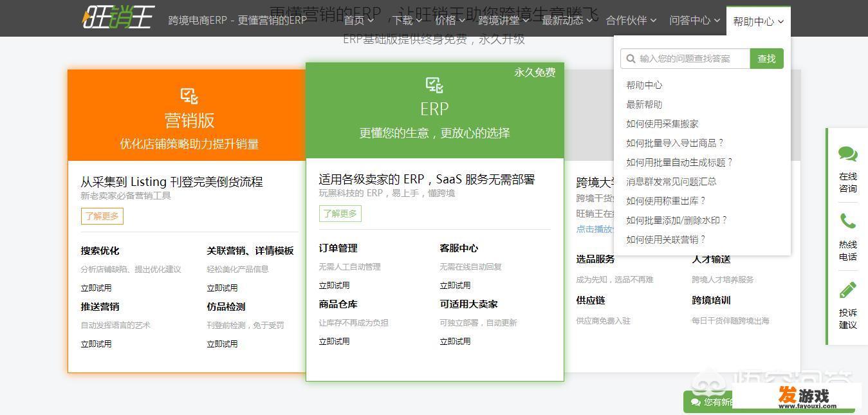This screenshot has width=868, height=415.
Task: Click 立即试用 under 搜索优化
Action: click(x=96, y=288)
